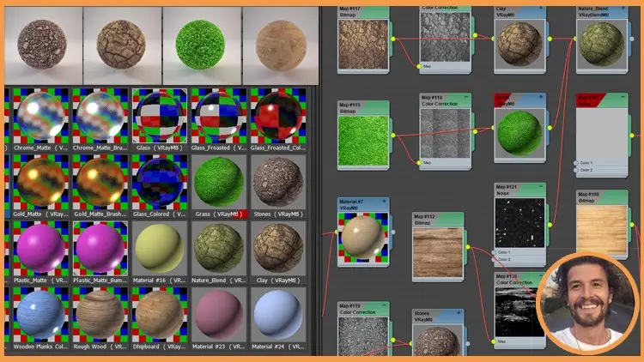Viewport: 644px width, 362px height.
Task: Click the Map #112 Bitmap output socket
Action: tap(467, 247)
